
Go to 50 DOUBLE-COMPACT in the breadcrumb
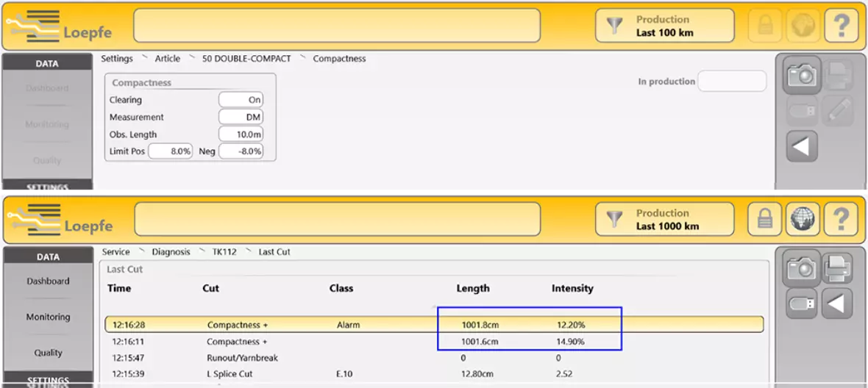[246, 59]
